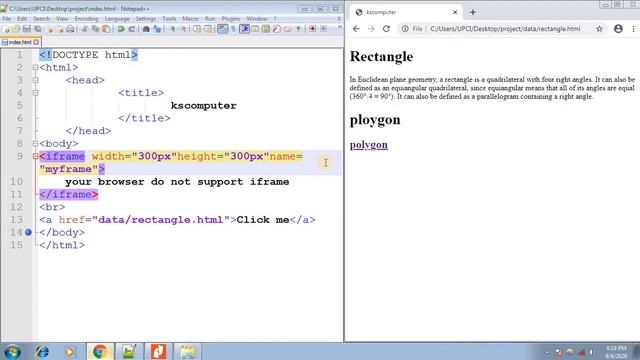
Task: Open the Windows Start button
Action: [x=12, y=352]
